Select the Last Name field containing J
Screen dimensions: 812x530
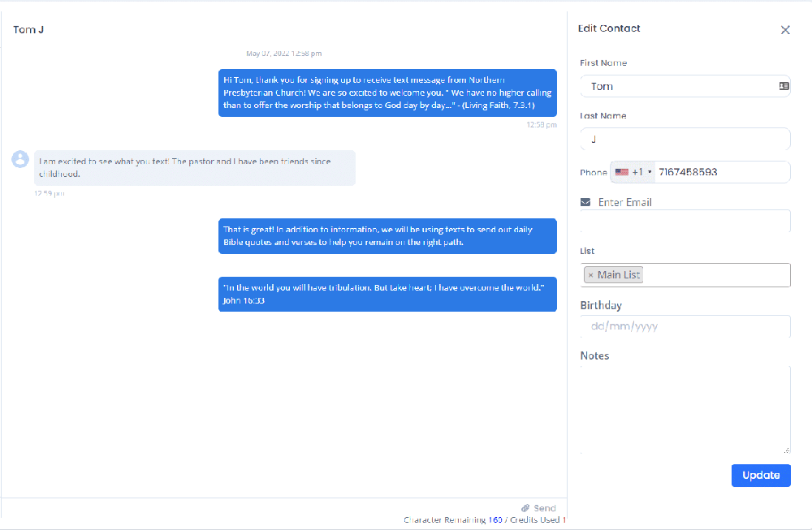tap(685, 140)
